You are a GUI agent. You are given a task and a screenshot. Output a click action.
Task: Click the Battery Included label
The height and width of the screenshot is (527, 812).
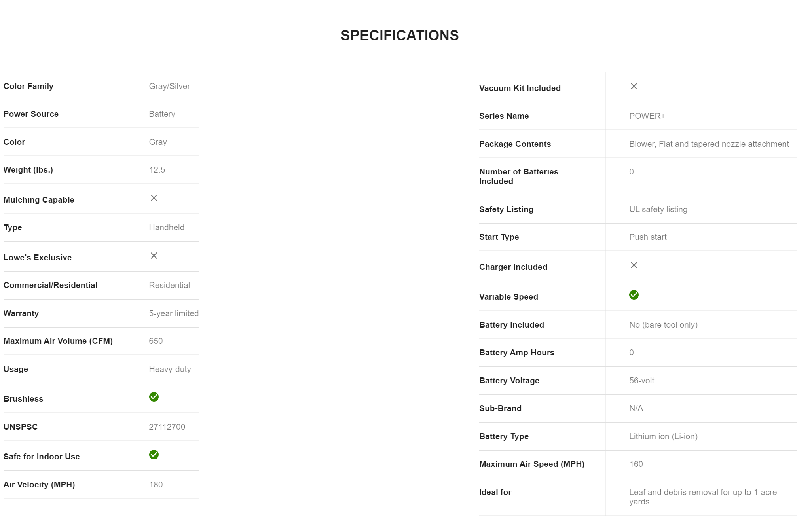(x=511, y=325)
